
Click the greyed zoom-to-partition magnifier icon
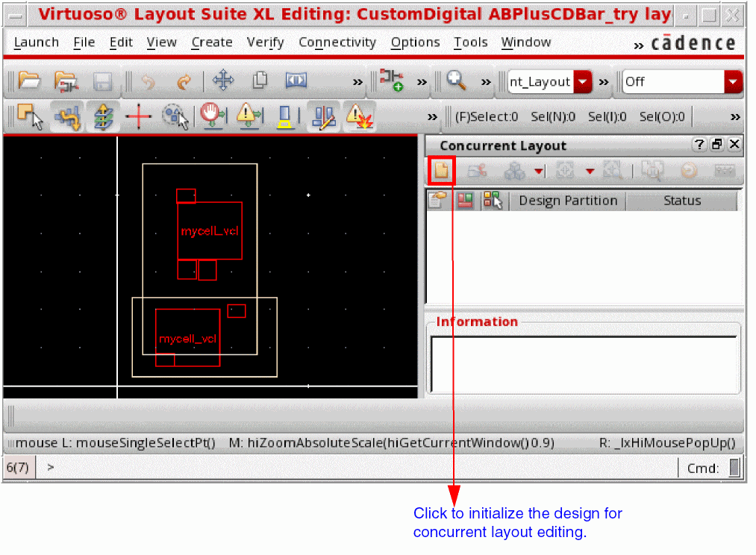[x=612, y=171]
